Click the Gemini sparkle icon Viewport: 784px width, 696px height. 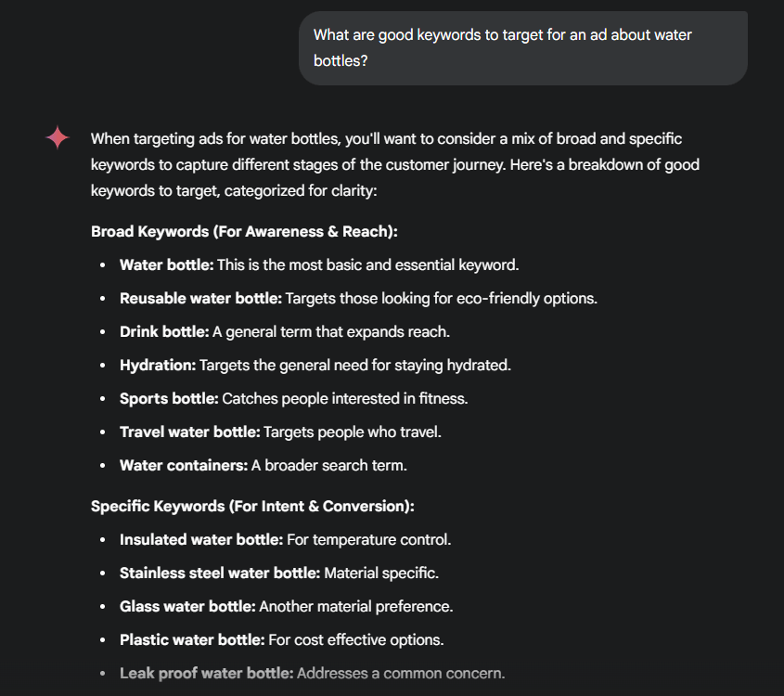pos(58,138)
